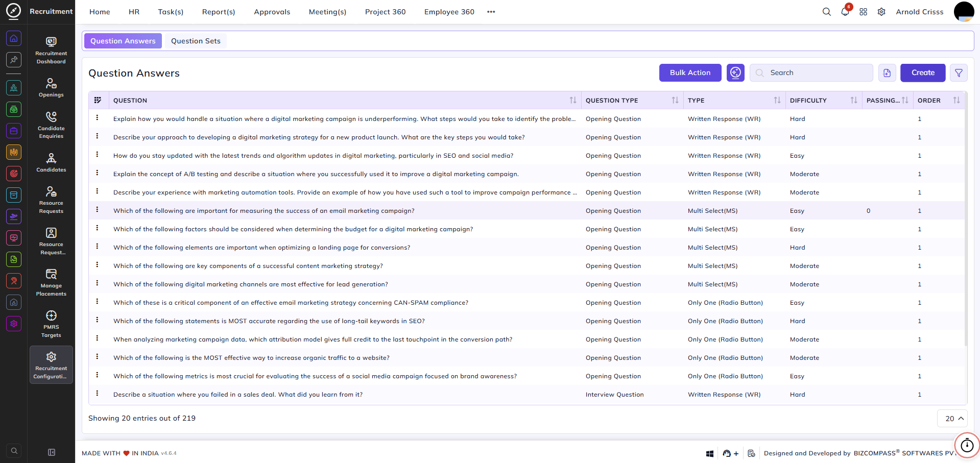Image resolution: width=980 pixels, height=463 pixels.
Task: Click the social media brand awareness question
Action: (315, 376)
